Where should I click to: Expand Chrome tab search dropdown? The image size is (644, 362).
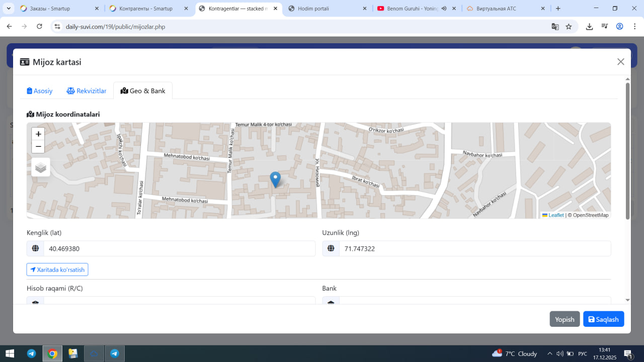(9, 9)
